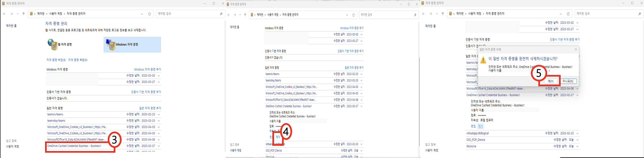
Task: Open the address history dropdown in the middle window
Action: [x=347, y=15]
